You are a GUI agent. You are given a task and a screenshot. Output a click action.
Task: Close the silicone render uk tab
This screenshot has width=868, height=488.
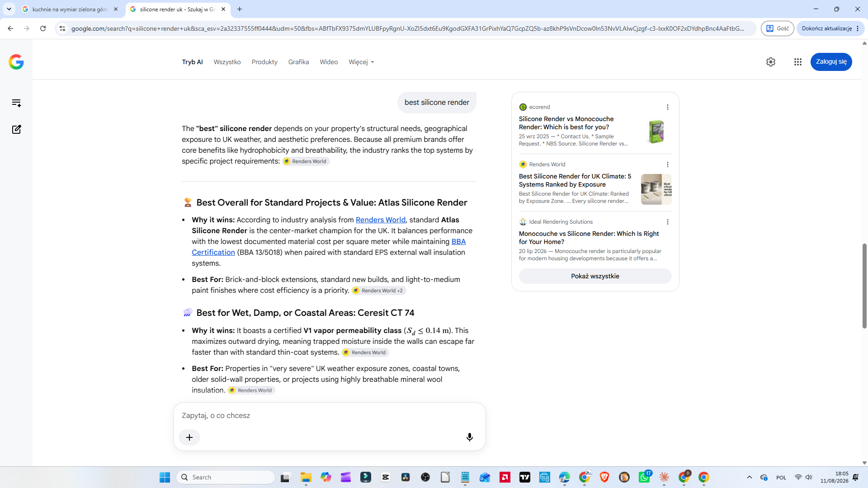(223, 9)
